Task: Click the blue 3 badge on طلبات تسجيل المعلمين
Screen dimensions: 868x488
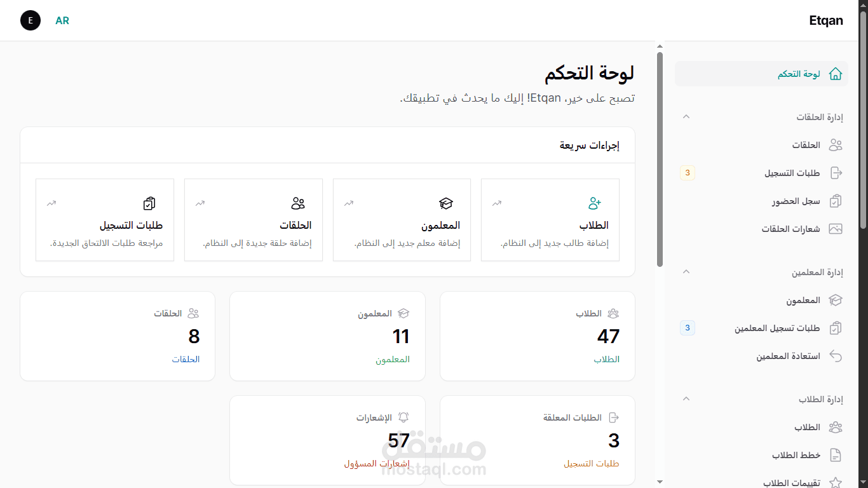Action: [688, 328]
